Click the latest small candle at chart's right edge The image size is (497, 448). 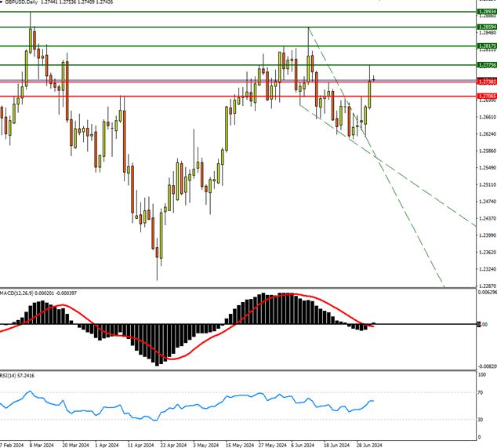375,78
